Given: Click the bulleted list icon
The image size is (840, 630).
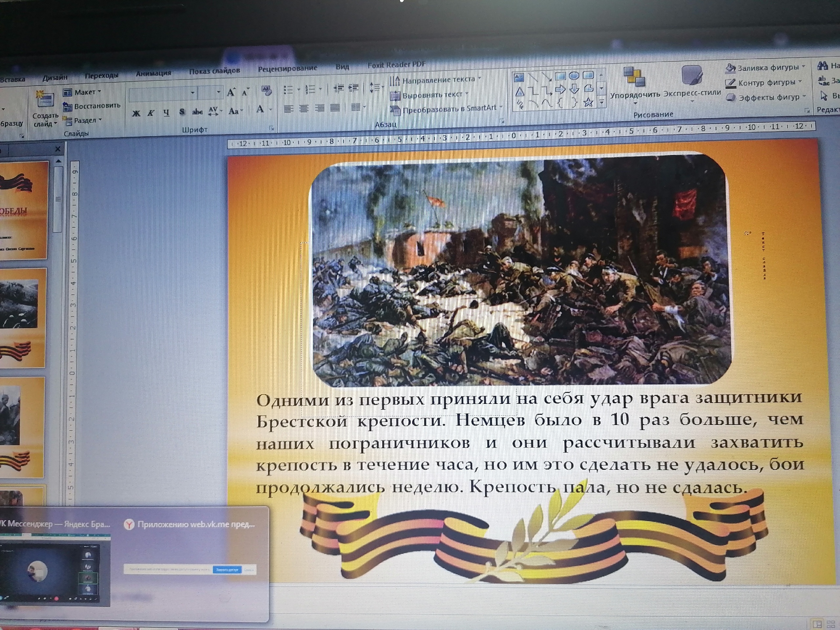Looking at the screenshot, I should point(289,90).
